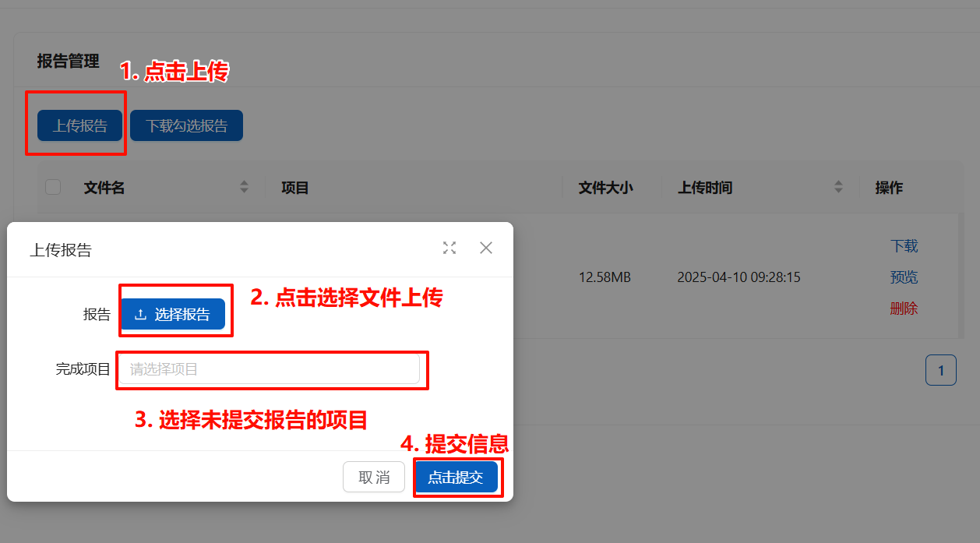
Task: Open 预览 for the uploaded report
Action: (x=904, y=277)
